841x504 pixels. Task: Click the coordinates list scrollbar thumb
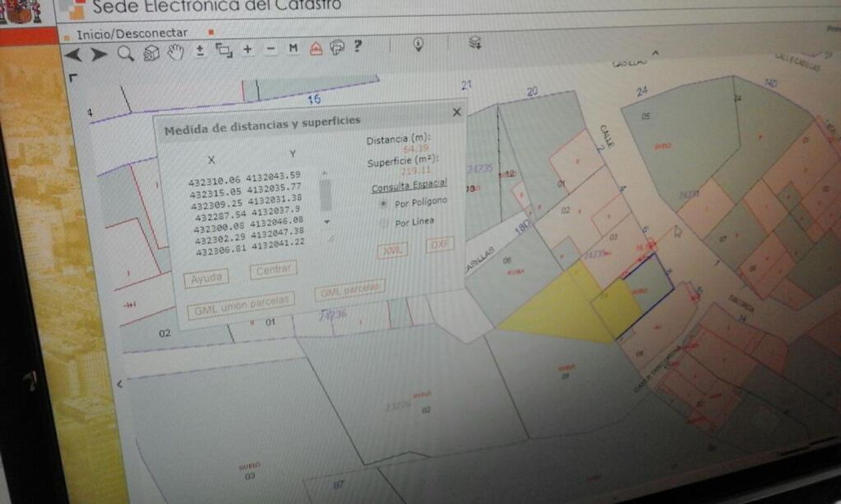[x=325, y=196]
